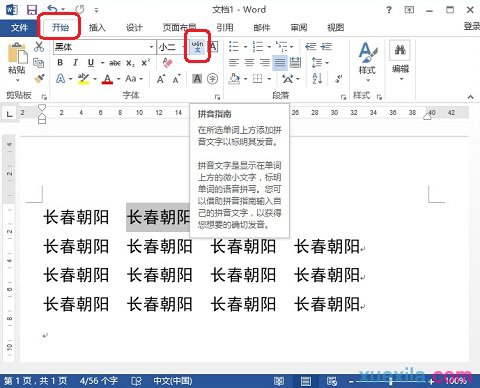Viewport: 480px width, 388px height.
Task: Select the Format Painter brush
Action: coord(39,79)
